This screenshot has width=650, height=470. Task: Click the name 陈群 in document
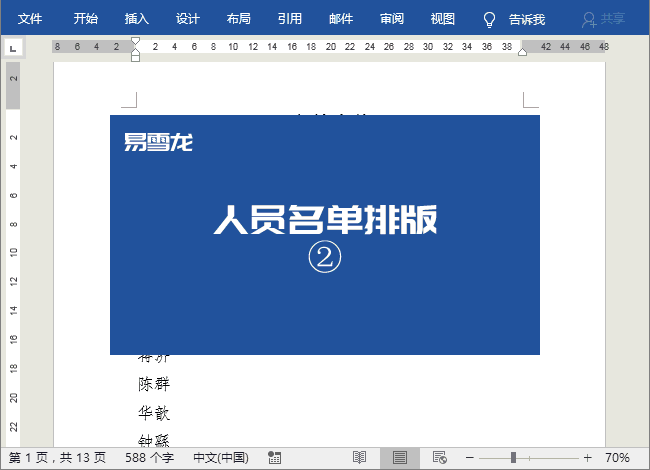(x=154, y=384)
